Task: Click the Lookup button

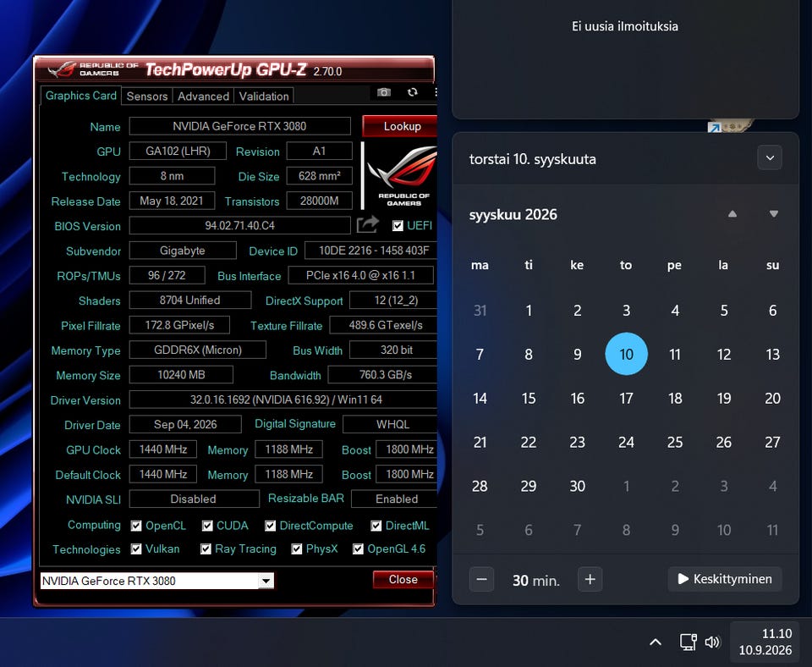Action: [401, 126]
